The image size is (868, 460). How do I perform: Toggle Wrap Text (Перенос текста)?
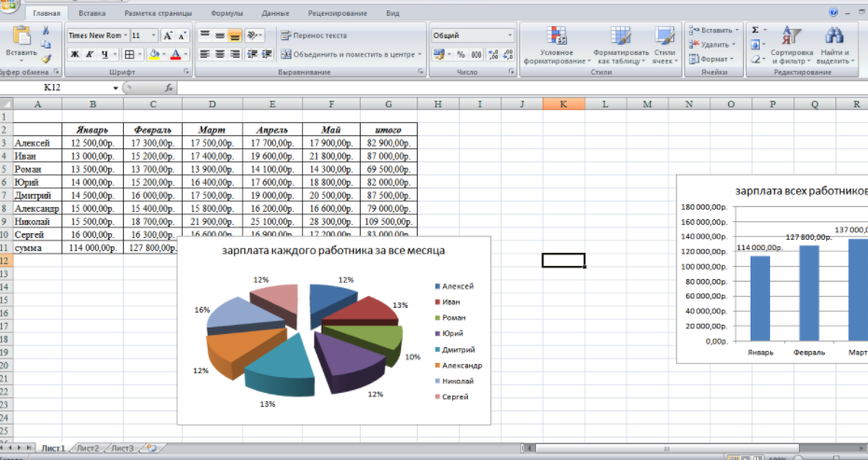coord(312,35)
